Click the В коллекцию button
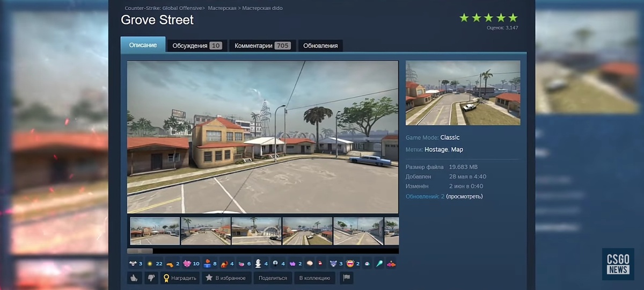Image resolution: width=644 pixels, height=290 pixels. [x=315, y=278]
